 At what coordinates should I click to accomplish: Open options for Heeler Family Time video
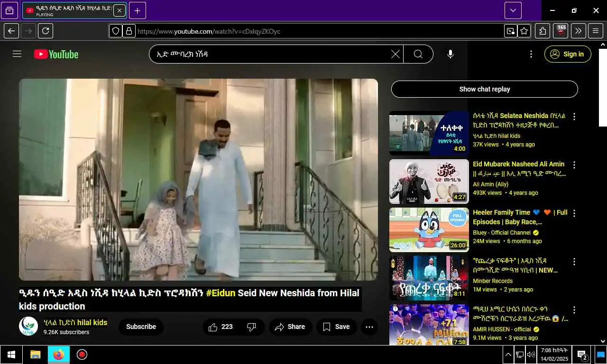click(x=574, y=213)
